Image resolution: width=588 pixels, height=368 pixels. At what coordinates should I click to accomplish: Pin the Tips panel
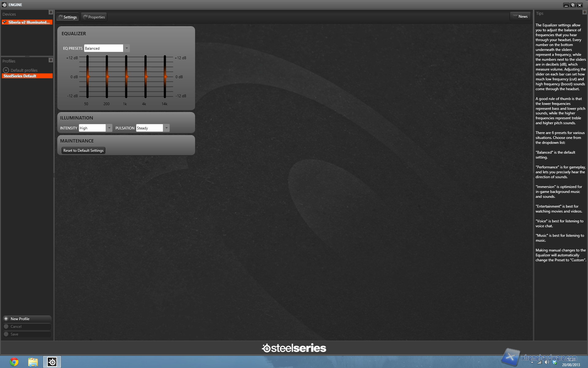[584, 12]
